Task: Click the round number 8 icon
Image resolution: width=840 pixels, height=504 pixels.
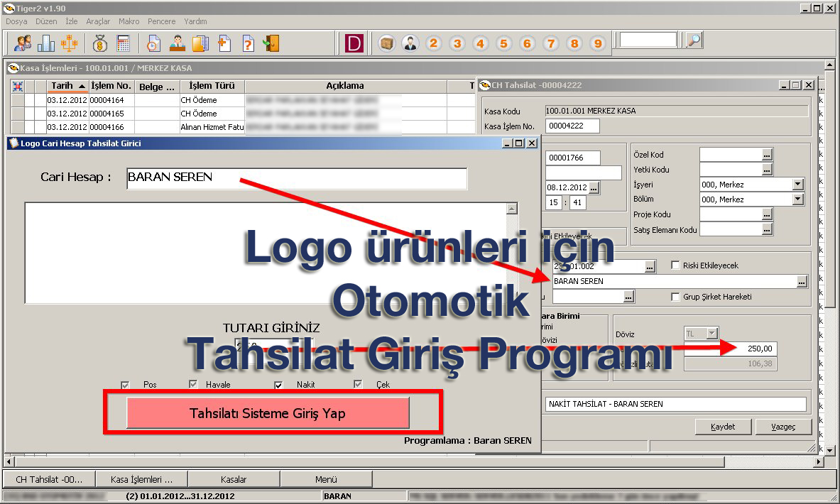Action: coord(574,43)
